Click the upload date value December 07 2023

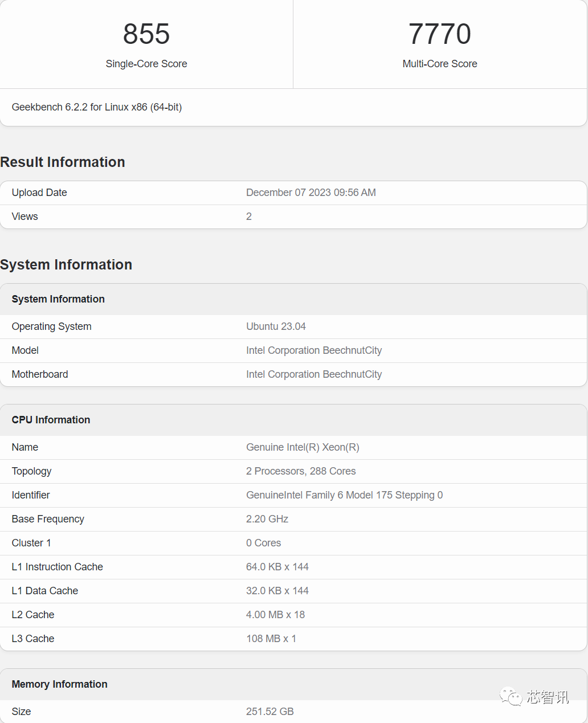[311, 193]
